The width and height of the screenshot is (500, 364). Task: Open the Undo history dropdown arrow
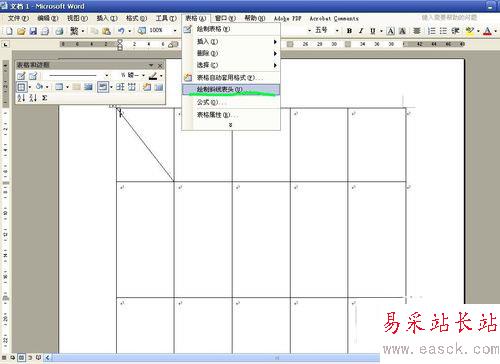130,31
